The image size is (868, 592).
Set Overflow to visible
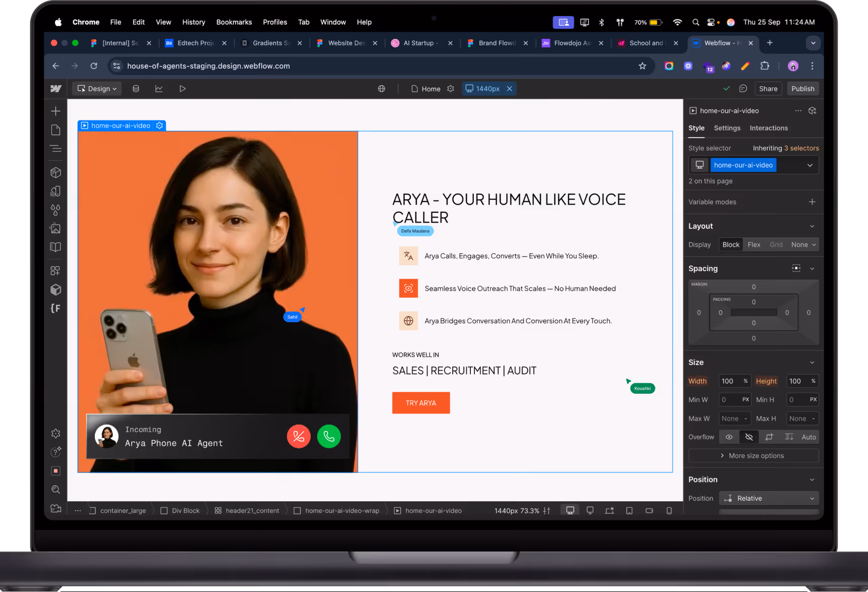click(728, 437)
